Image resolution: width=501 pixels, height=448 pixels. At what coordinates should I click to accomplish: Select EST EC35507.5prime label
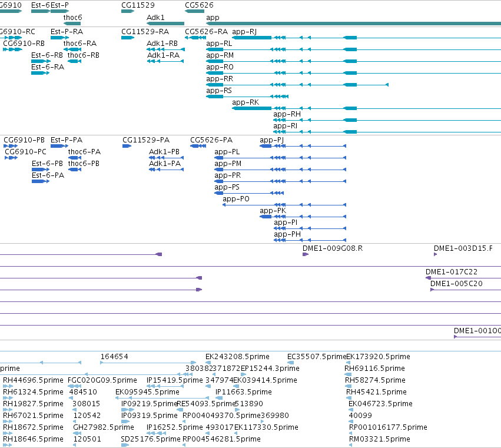click(317, 357)
